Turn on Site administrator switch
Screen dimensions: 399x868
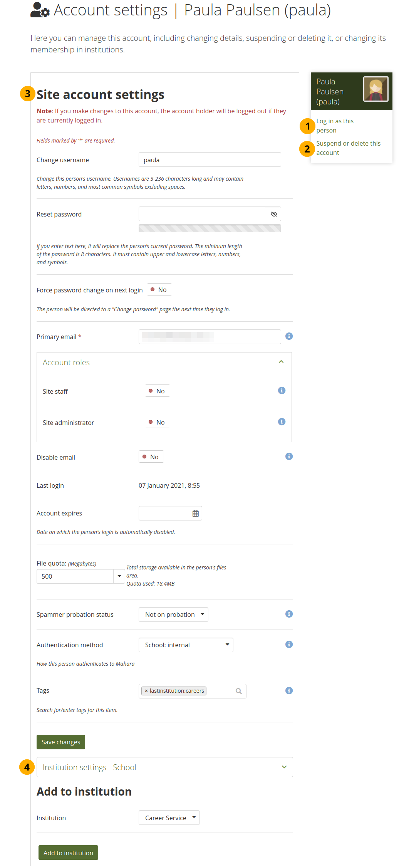point(157,422)
